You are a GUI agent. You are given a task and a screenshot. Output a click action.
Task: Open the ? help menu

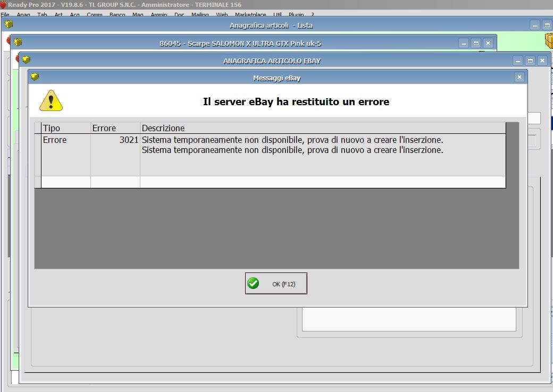(x=313, y=15)
